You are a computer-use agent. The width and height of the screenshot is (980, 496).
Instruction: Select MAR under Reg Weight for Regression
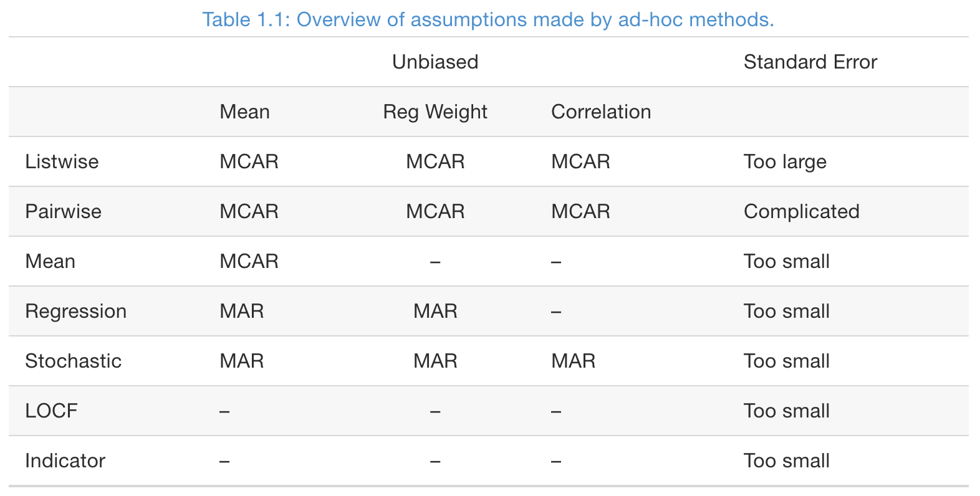pos(435,311)
